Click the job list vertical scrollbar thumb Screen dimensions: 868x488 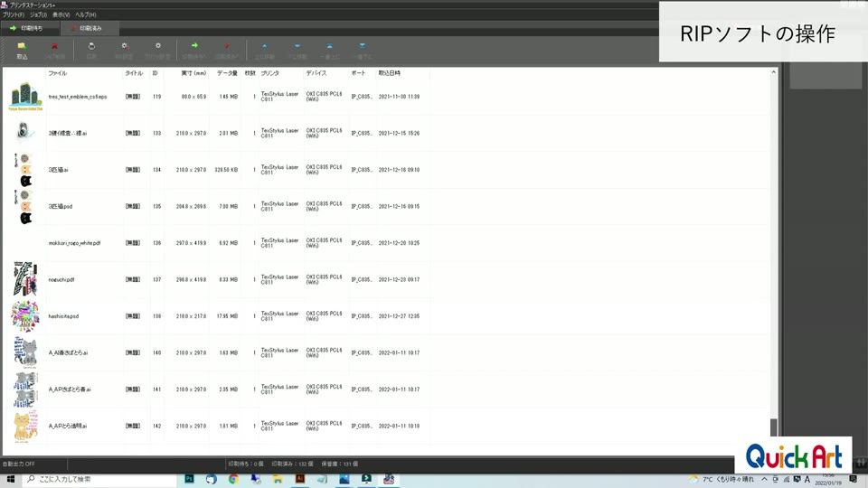[773, 427]
